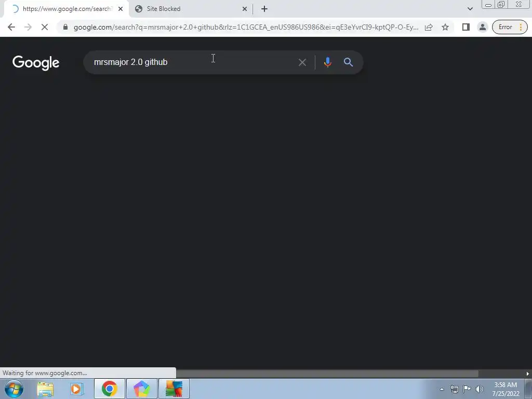Select the URL in the address bar
Viewport: 532px width, 399px height.
246,27
